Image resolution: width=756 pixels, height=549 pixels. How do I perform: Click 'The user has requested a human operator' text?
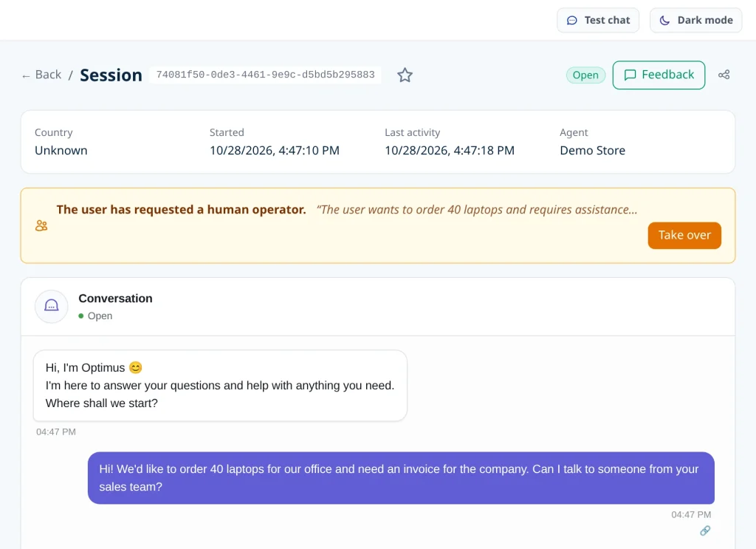point(182,209)
